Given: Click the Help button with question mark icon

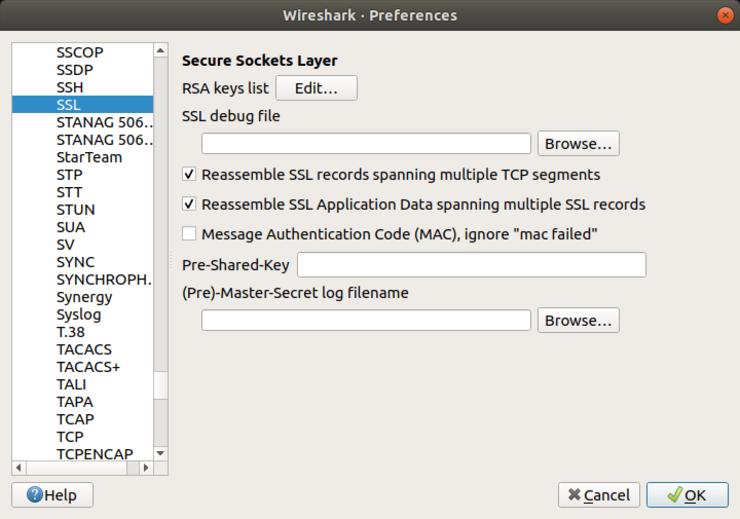Looking at the screenshot, I should coord(51,495).
